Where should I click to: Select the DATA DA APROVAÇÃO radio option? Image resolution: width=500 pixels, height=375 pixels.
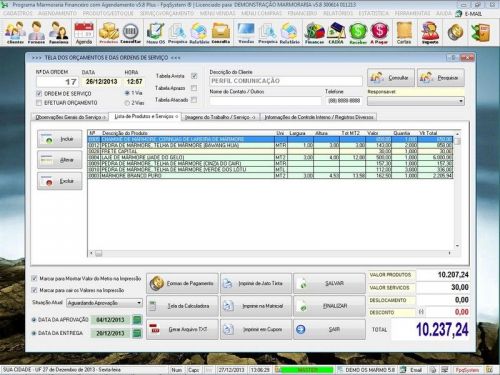(34, 320)
